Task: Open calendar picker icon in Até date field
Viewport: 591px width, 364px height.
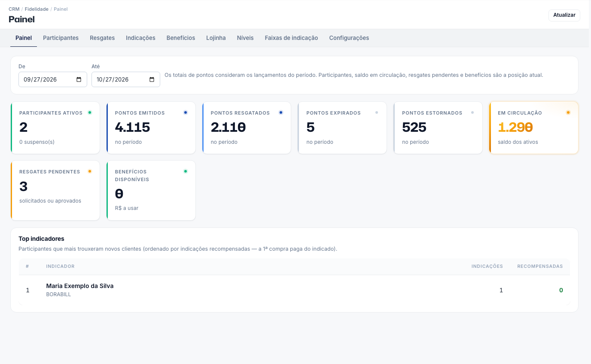Action: pyautogui.click(x=152, y=79)
